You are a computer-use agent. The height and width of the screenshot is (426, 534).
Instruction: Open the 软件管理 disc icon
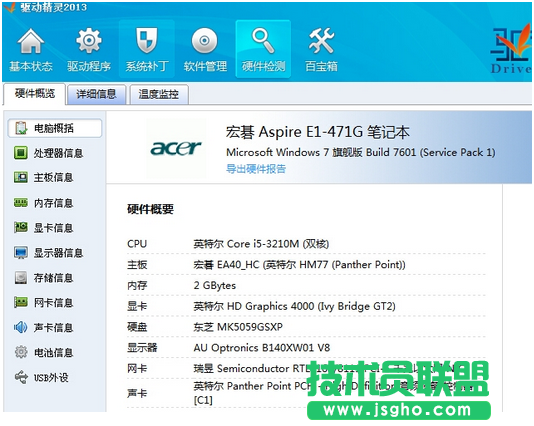coord(205,41)
